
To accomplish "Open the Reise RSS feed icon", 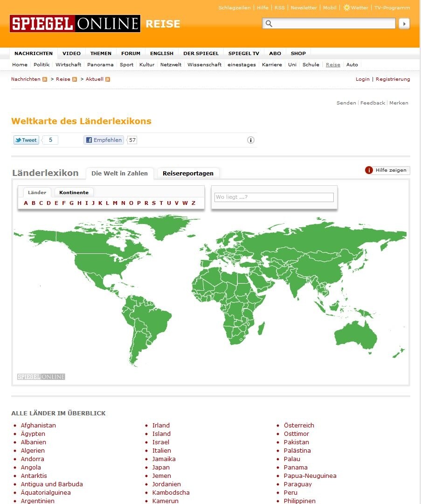I will pyautogui.click(x=75, y=79).
